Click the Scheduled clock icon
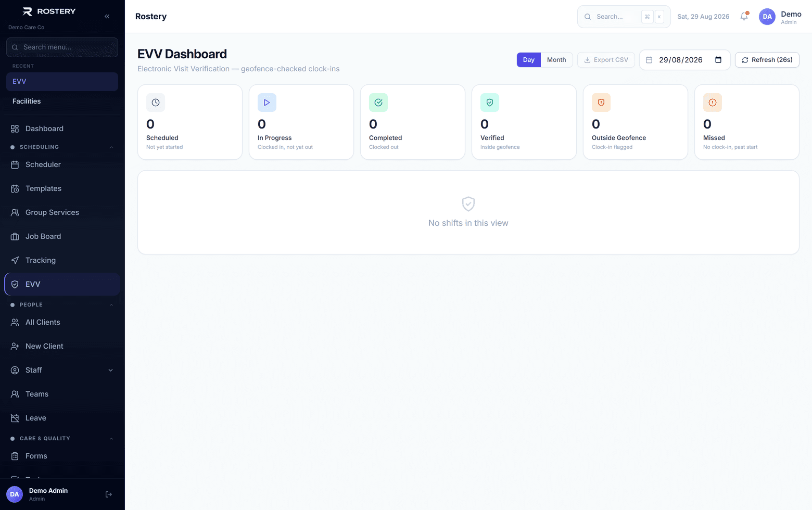This screenshot has height=510, width=812. point(156,103)
